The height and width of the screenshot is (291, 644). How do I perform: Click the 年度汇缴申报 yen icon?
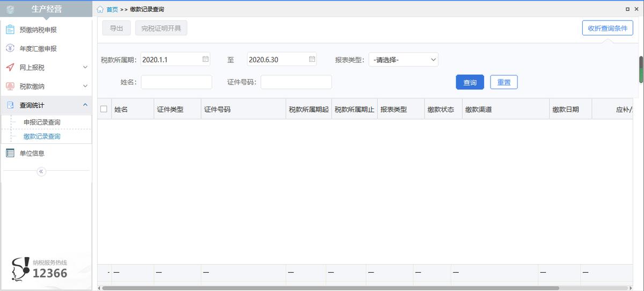10,48
